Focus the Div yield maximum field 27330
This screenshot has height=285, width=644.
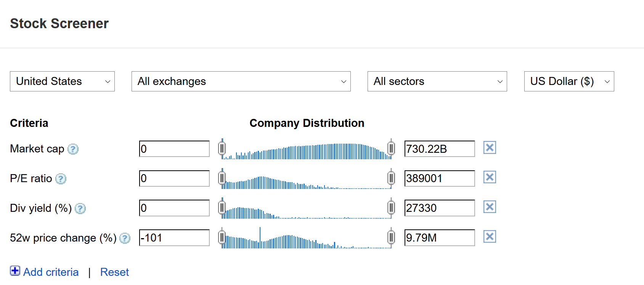tap(439, 208)
